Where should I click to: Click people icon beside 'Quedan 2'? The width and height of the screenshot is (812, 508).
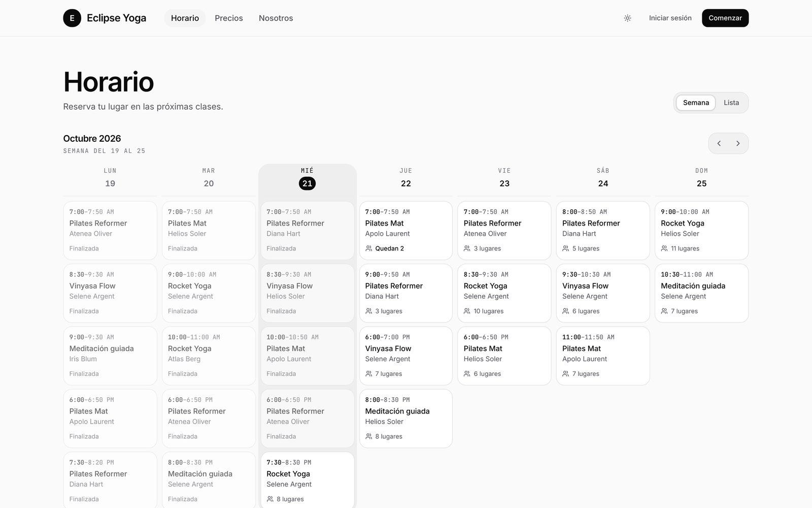pos(369,248)
